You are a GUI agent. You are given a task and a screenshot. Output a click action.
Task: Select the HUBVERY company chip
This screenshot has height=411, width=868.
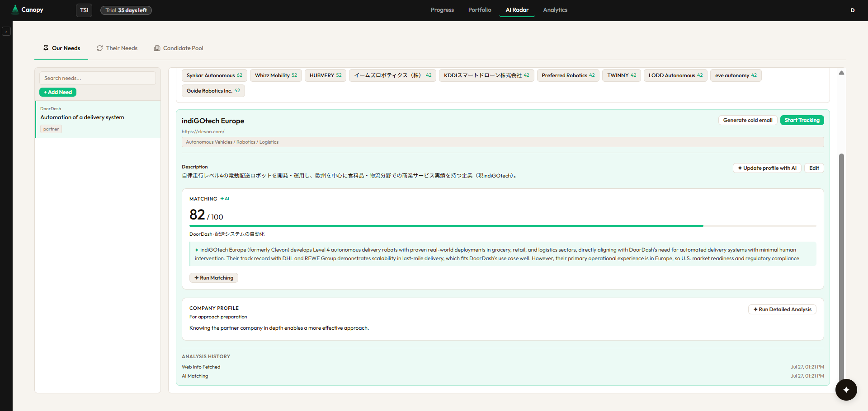(325, 75)
